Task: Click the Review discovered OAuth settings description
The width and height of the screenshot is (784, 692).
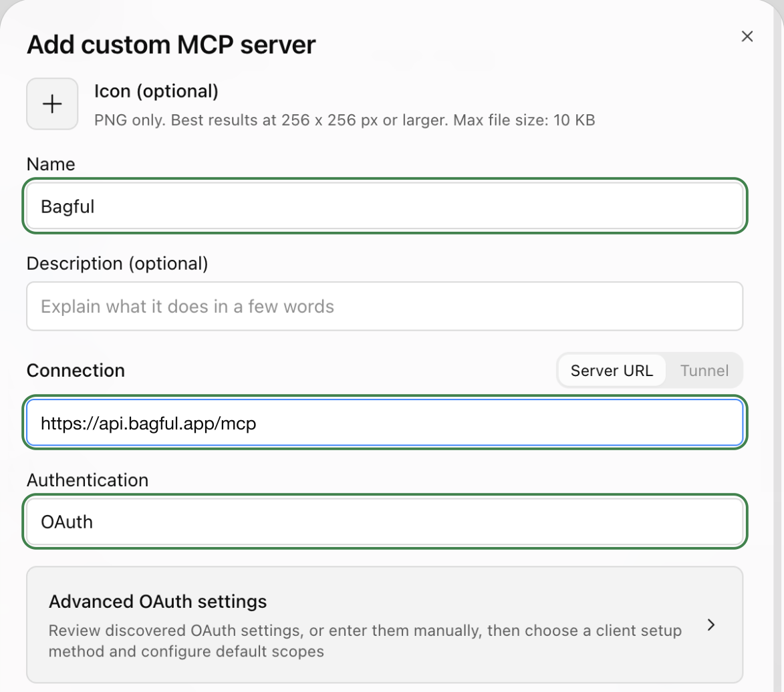Action: tap(365, 641)
